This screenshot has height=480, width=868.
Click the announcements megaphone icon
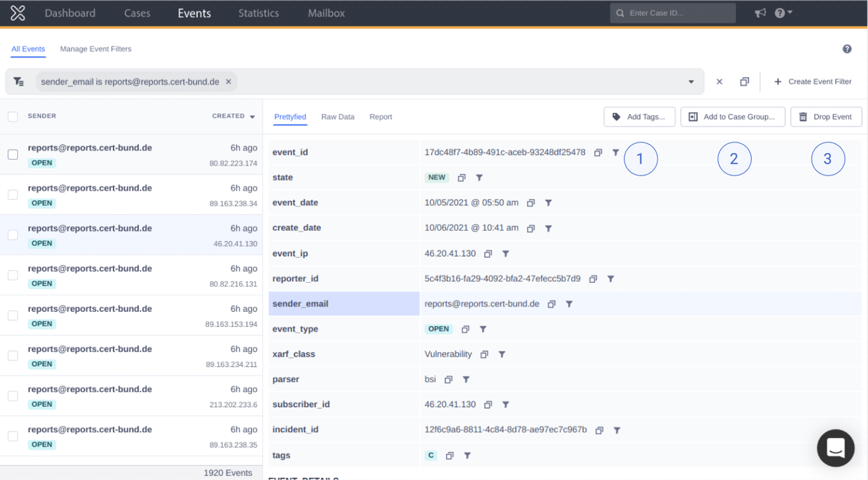[760, 13]
